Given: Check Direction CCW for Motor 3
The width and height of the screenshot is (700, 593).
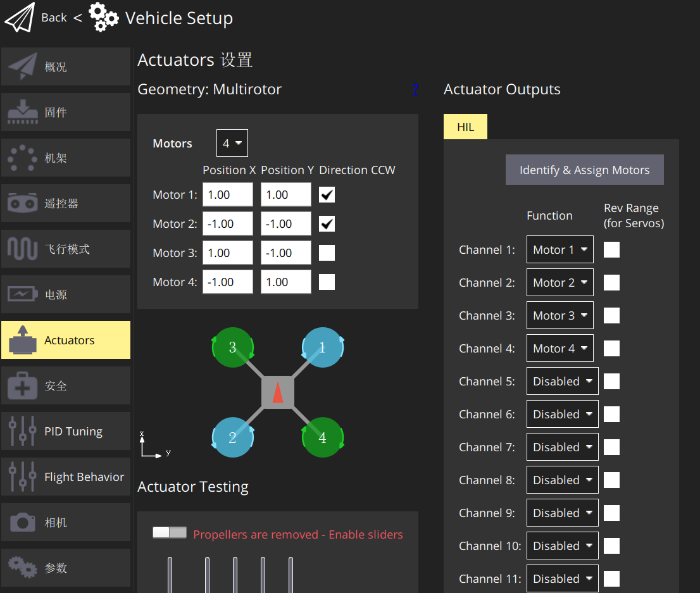Looking at the screenshot, I should 327,253.
